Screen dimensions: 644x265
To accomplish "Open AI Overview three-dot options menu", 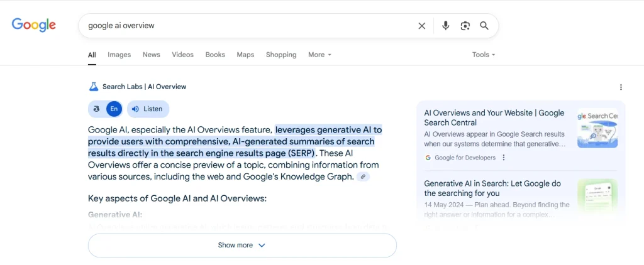I will (621, 87).
